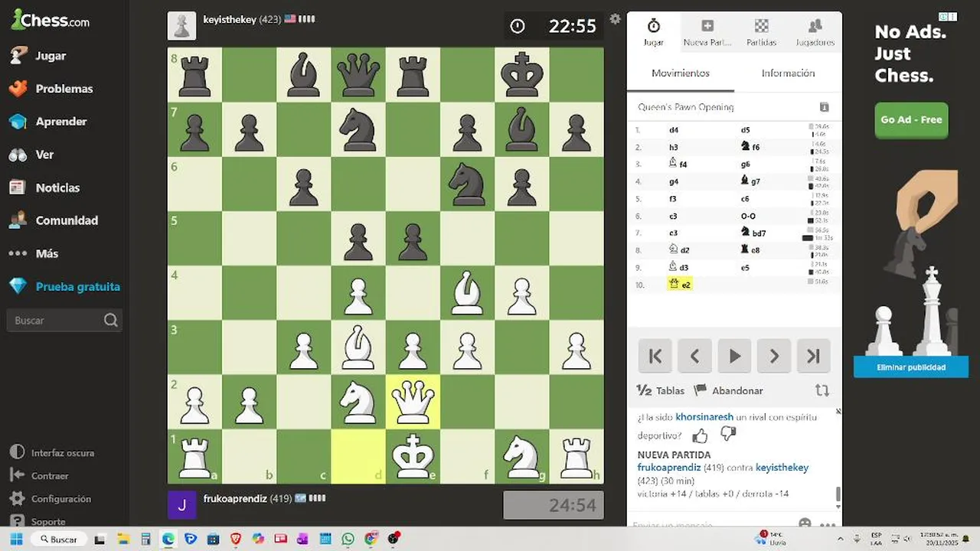Open Jugar in the sidebar
This screenshot has height=551, width=980.
click(x=38, y=56)
